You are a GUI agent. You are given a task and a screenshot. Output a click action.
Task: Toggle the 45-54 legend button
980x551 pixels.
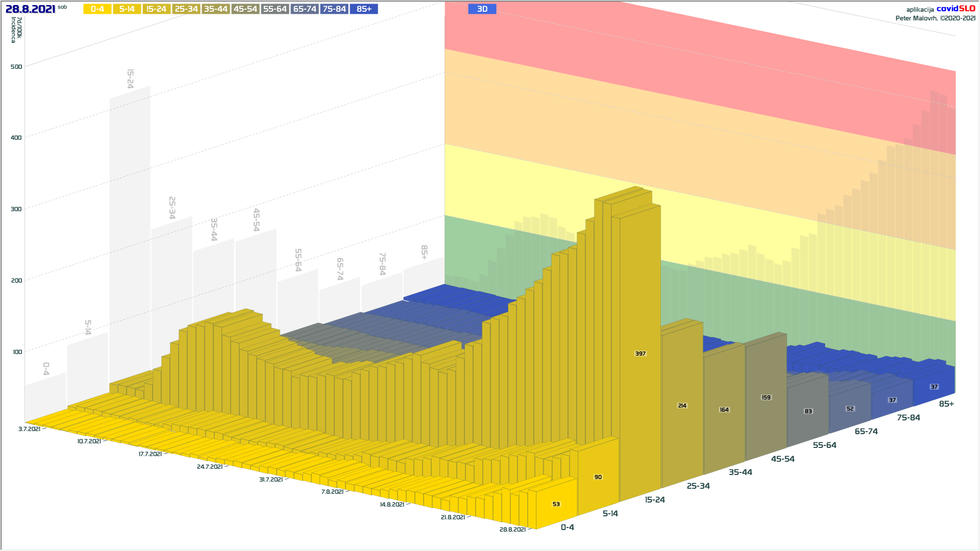click(x=245, y=9)
